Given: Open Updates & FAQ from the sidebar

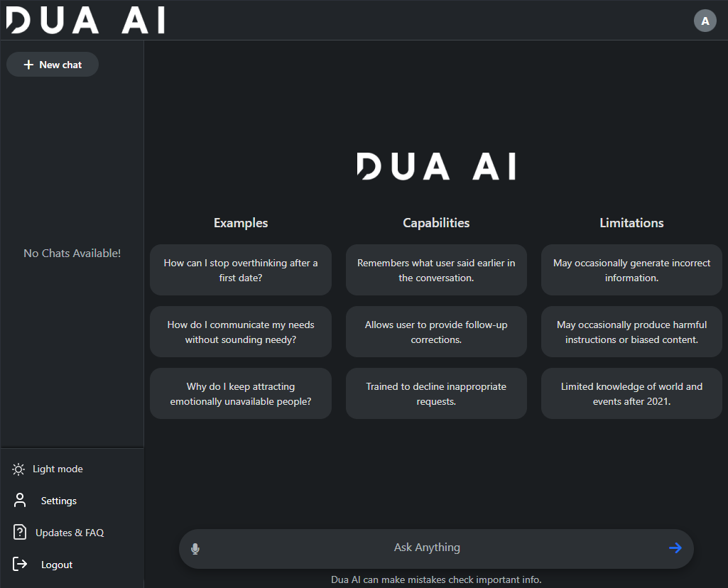Looking at the screenshot, I should coord(70,533).
